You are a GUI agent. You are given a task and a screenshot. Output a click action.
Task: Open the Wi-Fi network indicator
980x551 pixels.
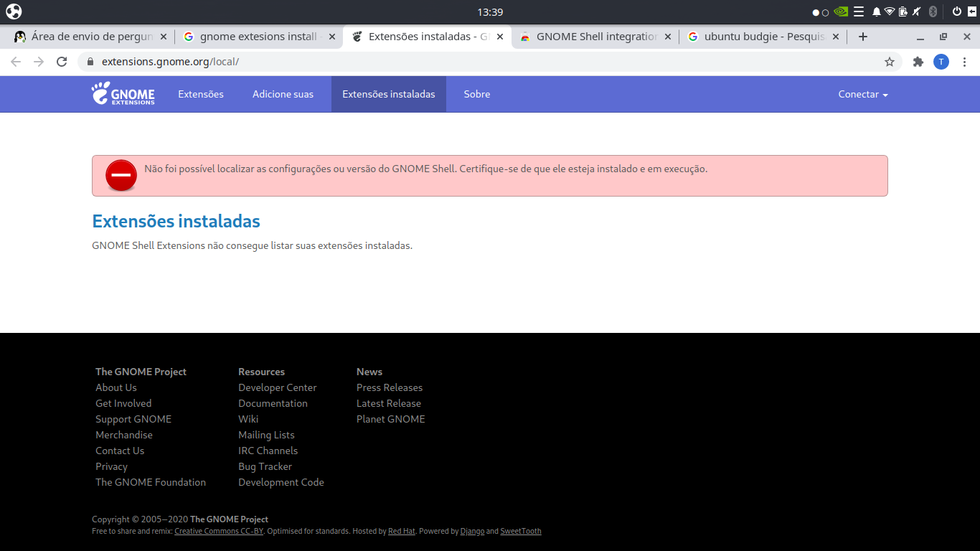coord(890,11)
